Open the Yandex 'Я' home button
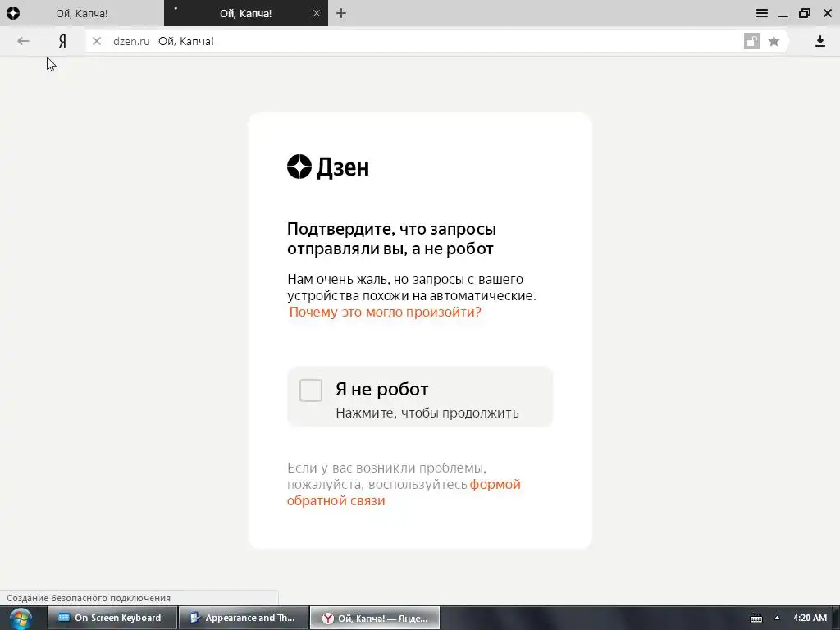Screen dimensions: 840x630 (x=62, y=41)
